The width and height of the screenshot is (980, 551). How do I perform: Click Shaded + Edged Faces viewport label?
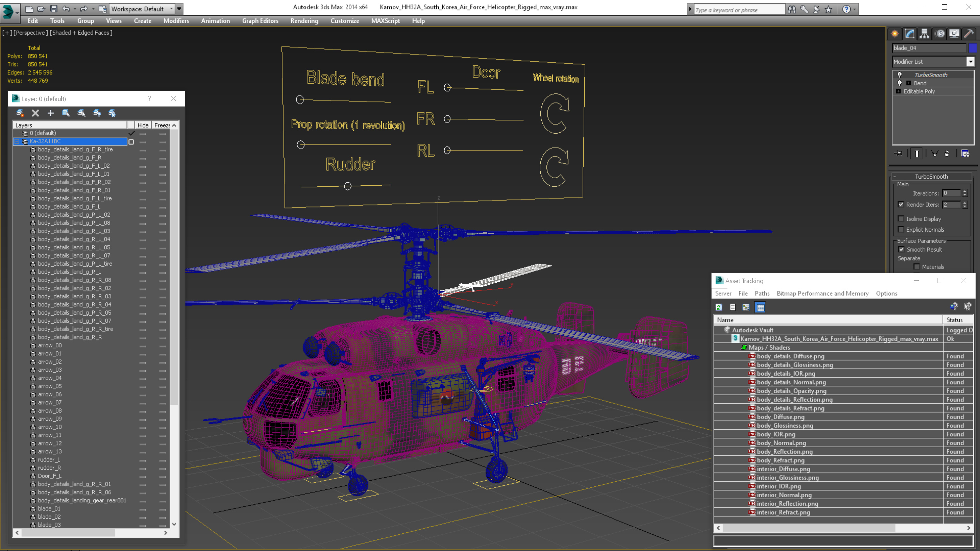[x=81, y=33]
